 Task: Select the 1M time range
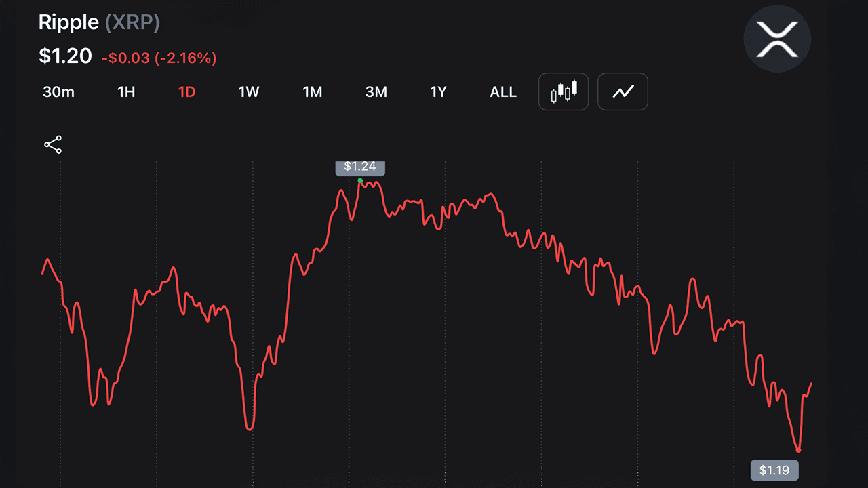point(312,92)
